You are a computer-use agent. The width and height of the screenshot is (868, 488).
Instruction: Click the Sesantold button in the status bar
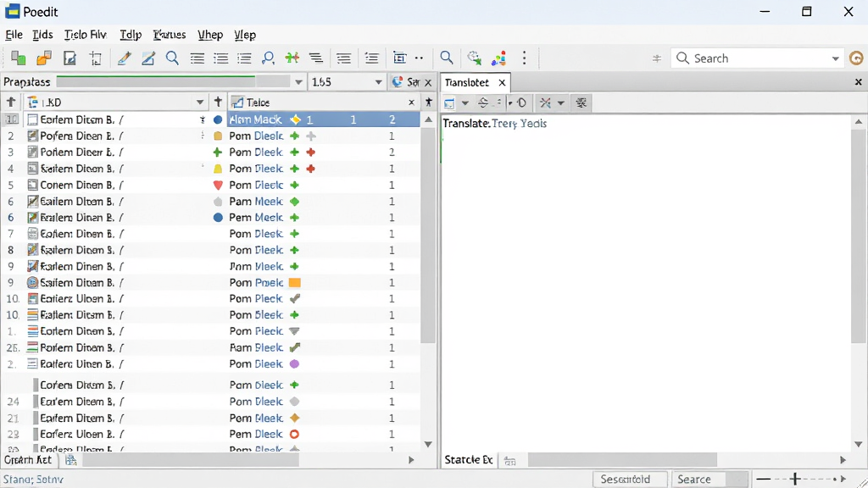[630, 480]
